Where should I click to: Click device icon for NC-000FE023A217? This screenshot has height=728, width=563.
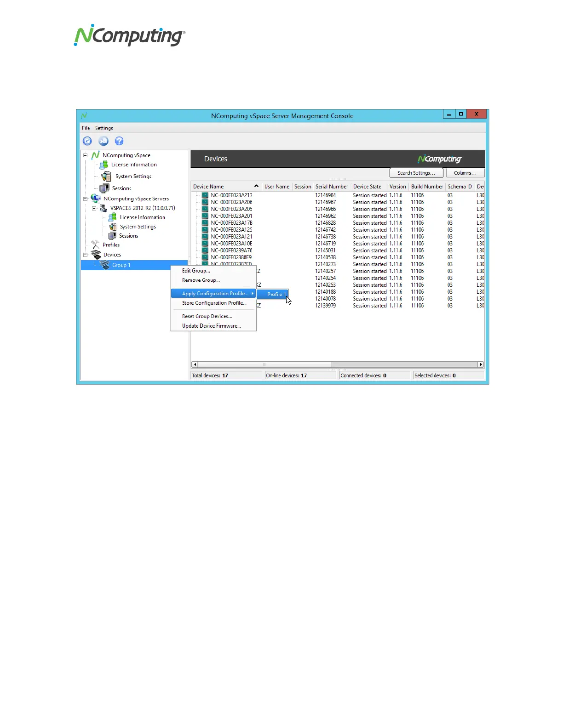pos(205,195)
